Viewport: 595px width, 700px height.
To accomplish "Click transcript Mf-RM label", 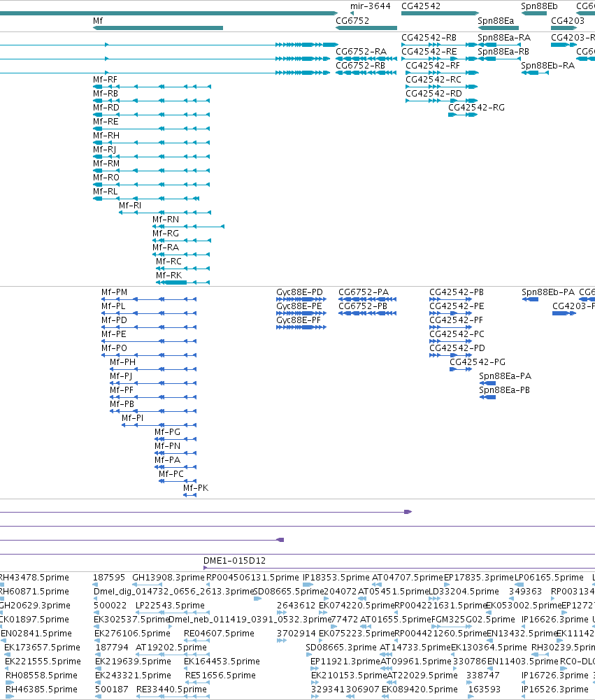I will (106, 164).
